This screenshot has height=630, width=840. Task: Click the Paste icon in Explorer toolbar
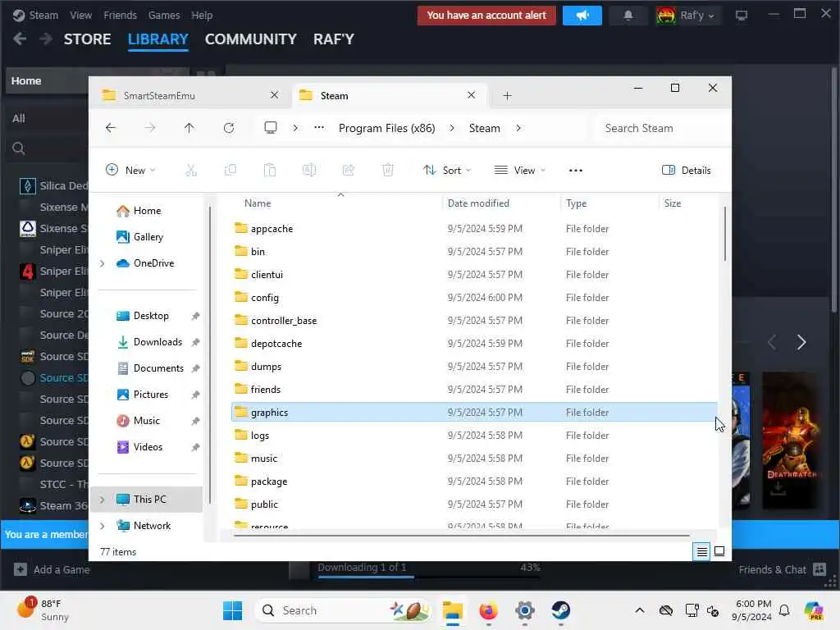click(x=269, y=171)
